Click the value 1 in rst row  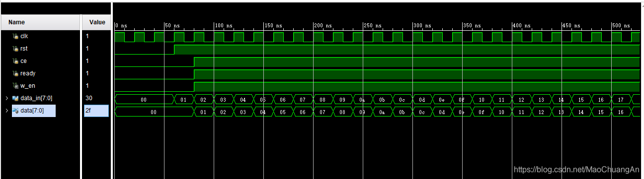pos(87,49)
